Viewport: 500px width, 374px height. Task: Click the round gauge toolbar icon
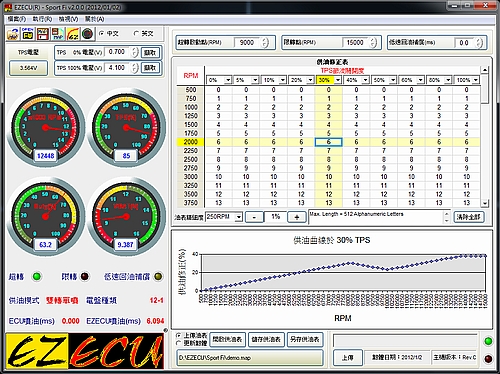click(x=87, y=34)
